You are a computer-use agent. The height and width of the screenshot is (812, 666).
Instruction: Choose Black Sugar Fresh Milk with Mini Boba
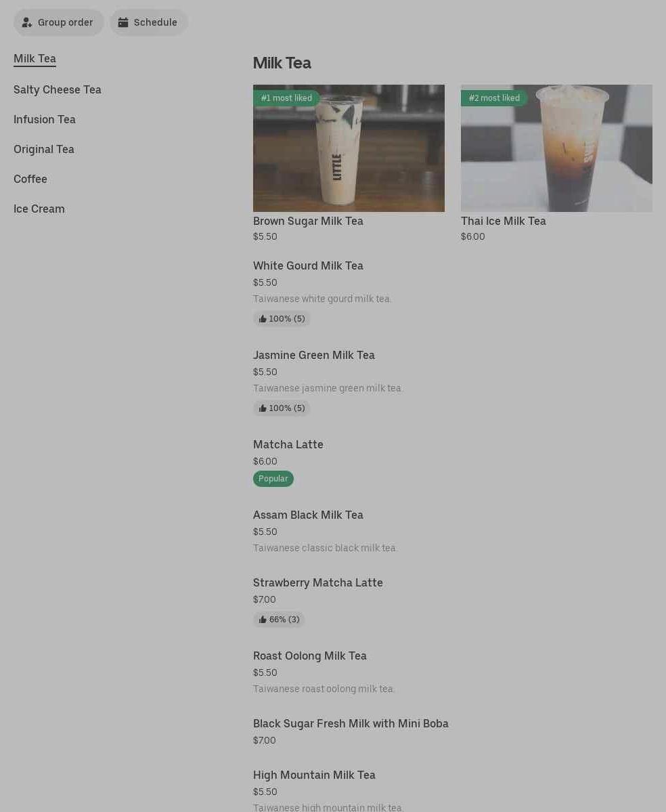pyautogui.click(x=351, y=724)
